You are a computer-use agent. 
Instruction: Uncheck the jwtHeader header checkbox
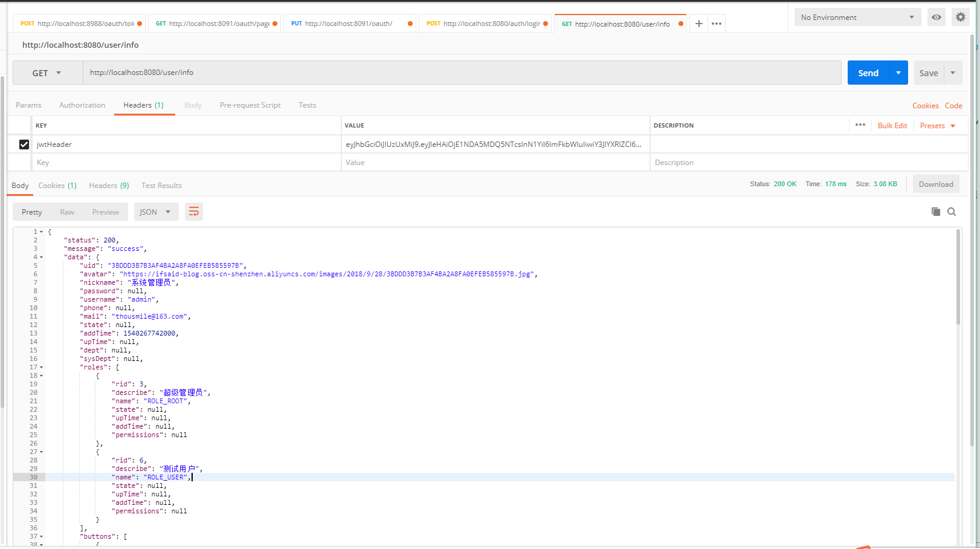click(24, 145)
